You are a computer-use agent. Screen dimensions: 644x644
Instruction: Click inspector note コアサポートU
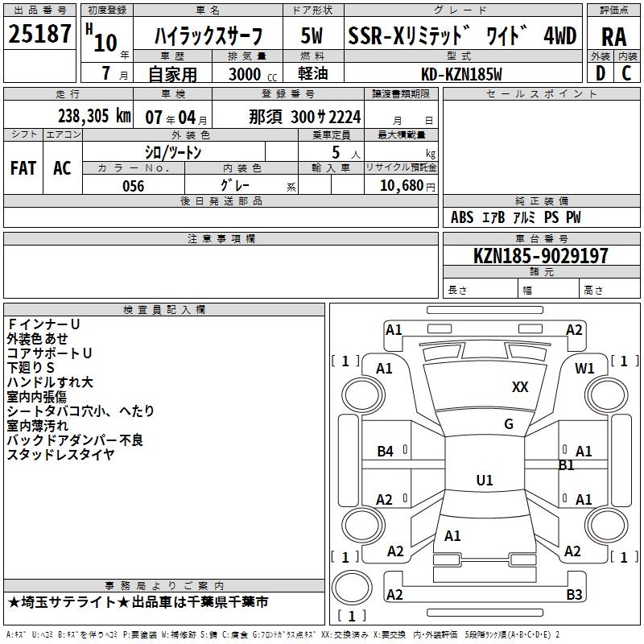49,353
